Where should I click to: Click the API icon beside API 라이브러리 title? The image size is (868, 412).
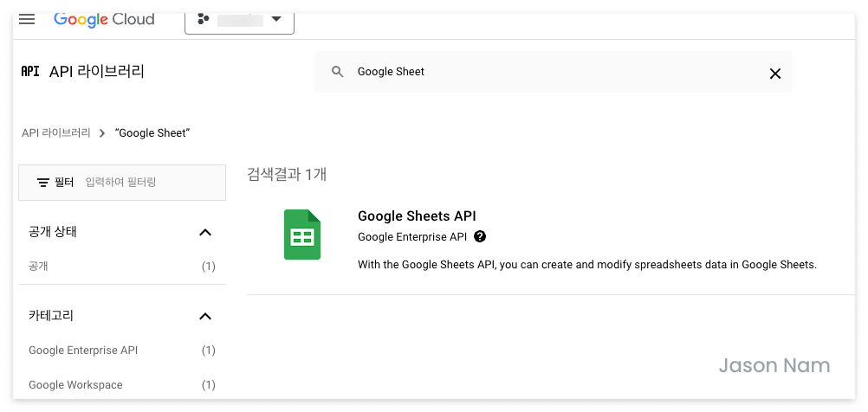tap(30, 72)
